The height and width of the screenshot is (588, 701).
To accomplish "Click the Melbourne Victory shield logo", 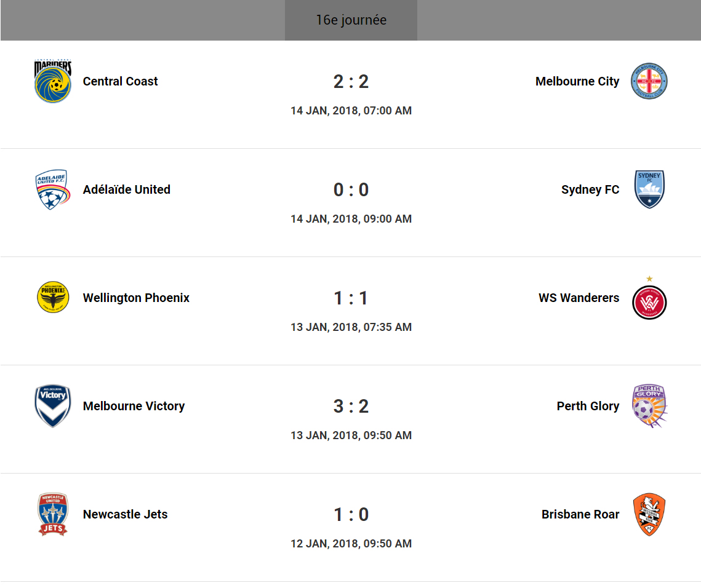I will point(53,406).
